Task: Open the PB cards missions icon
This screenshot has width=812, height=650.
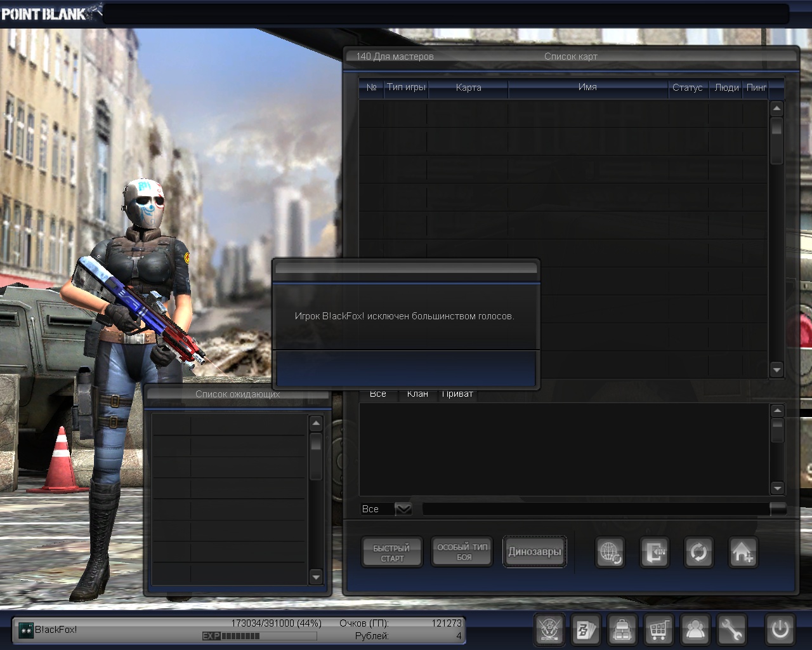Action: pos(585,630)
